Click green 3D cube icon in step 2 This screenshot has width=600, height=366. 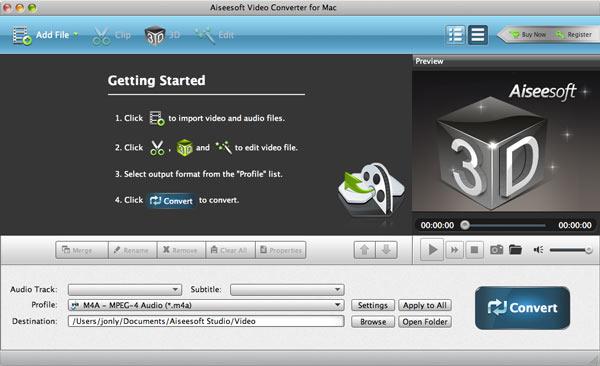184,148
